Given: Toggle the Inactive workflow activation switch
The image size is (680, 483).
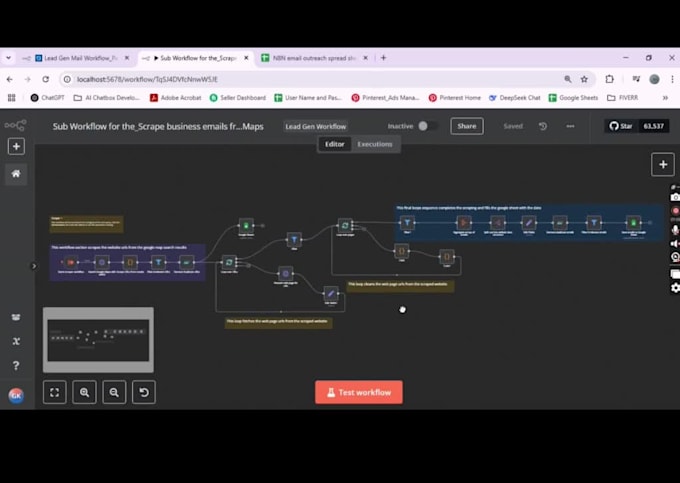Looking at the screenshot, I should (427, 126).
